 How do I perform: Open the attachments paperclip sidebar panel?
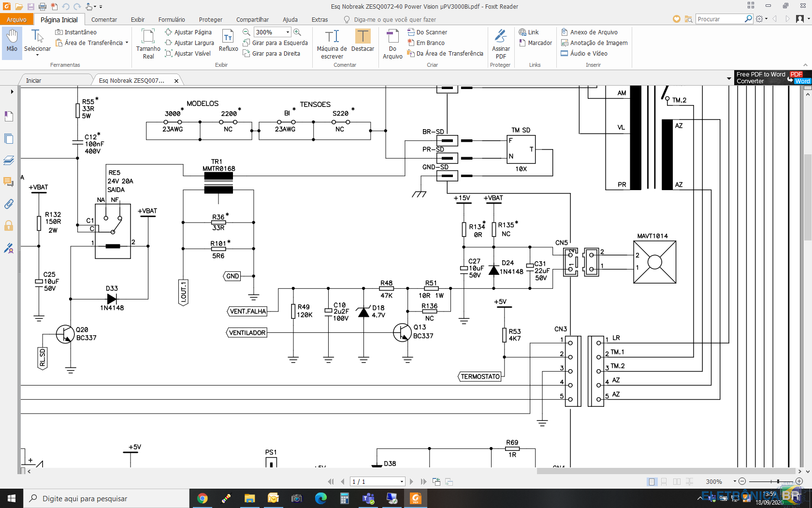pos(9,204)
